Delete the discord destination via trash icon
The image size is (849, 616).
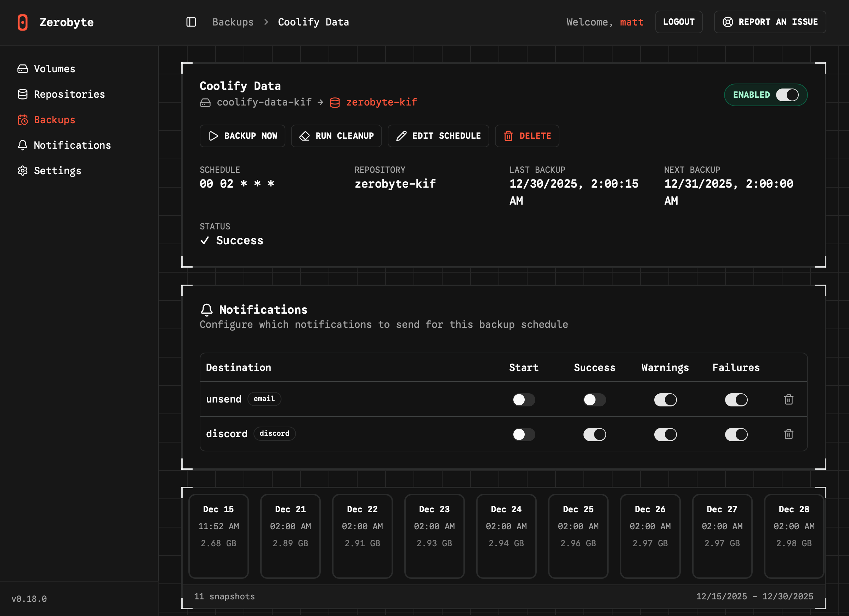789,434
